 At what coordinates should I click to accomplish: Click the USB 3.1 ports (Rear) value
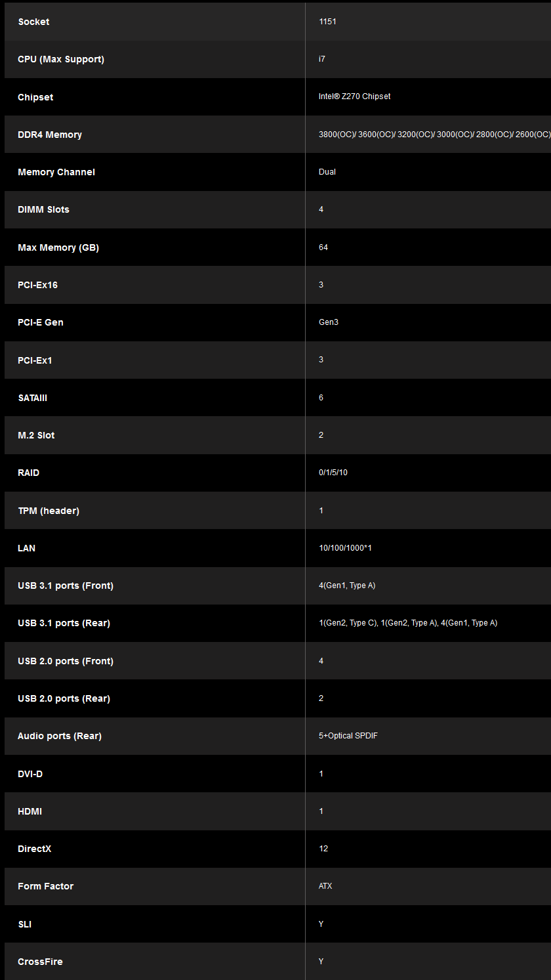click(x=408, y=623)
